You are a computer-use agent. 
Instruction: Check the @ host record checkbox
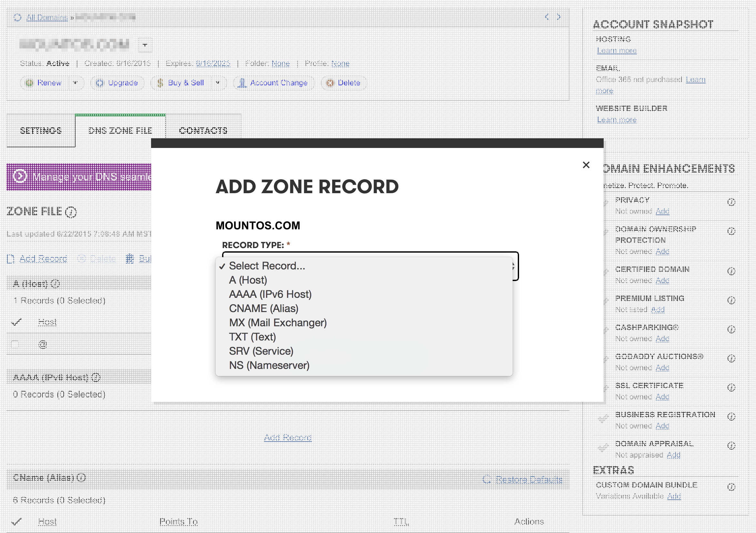tap(15, 344)
